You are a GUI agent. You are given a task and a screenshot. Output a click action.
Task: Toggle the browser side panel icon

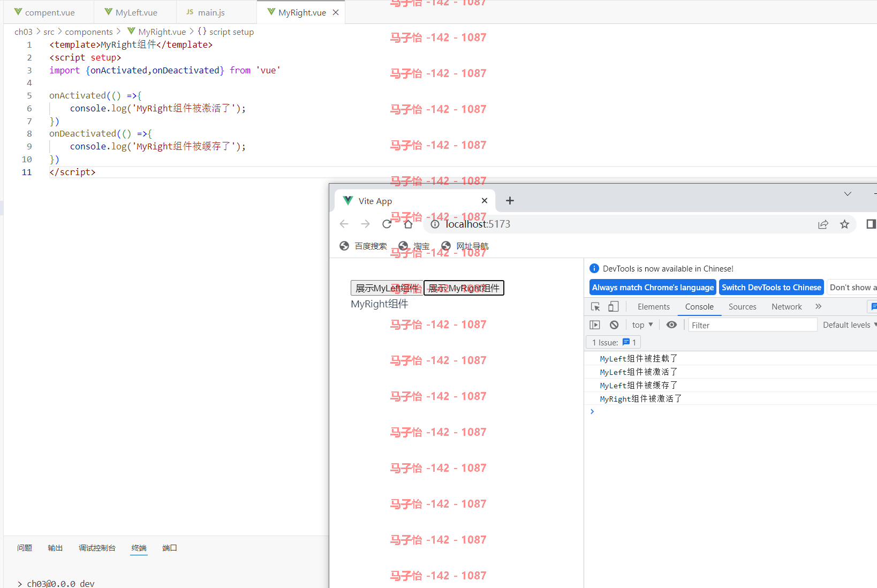(871, 224)
